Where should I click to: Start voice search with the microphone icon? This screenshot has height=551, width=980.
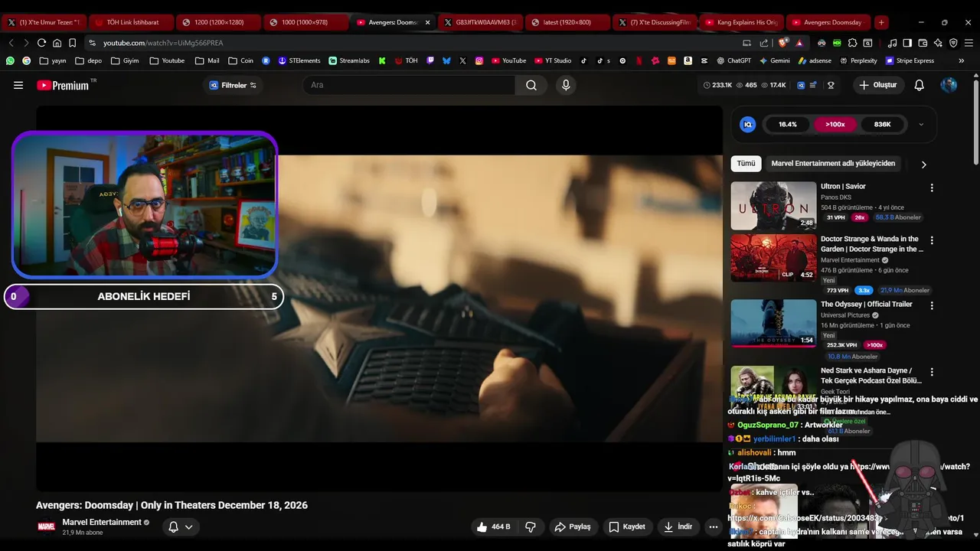[x=566, y=85]
